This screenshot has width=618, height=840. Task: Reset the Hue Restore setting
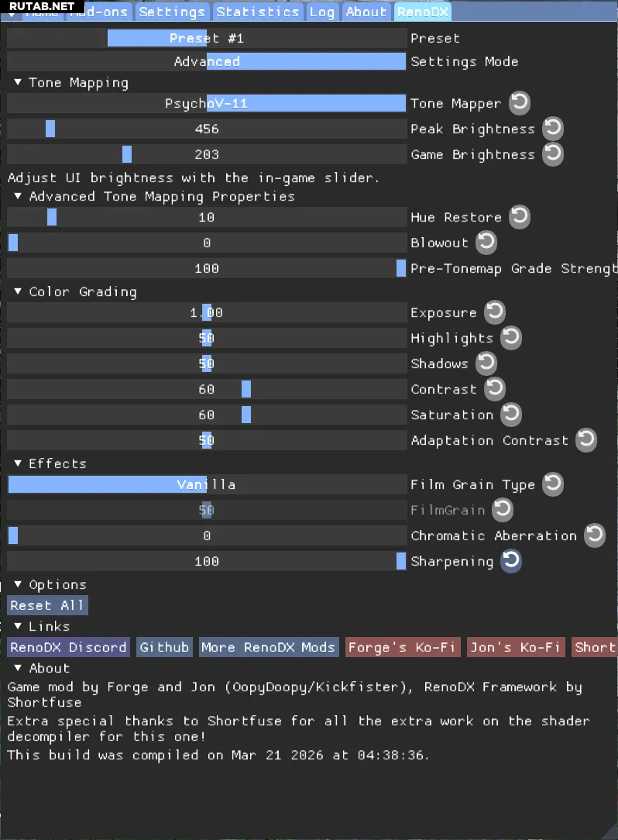point(519,216)
